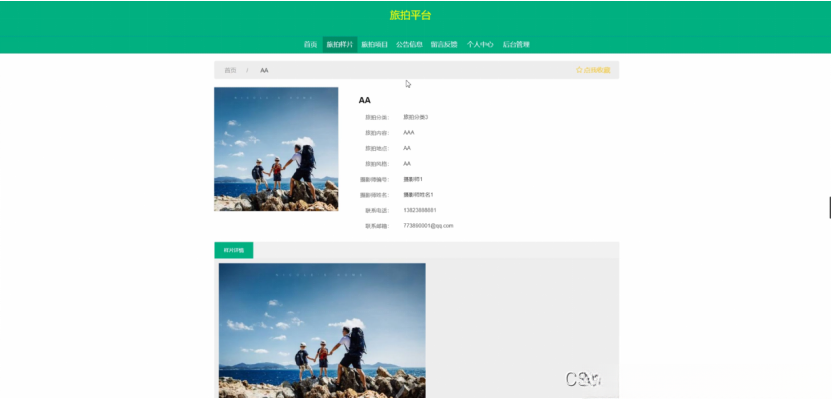Click the value 旅拍分类3
The width and height of the screenshot is (832, 399).
[415, 117]
